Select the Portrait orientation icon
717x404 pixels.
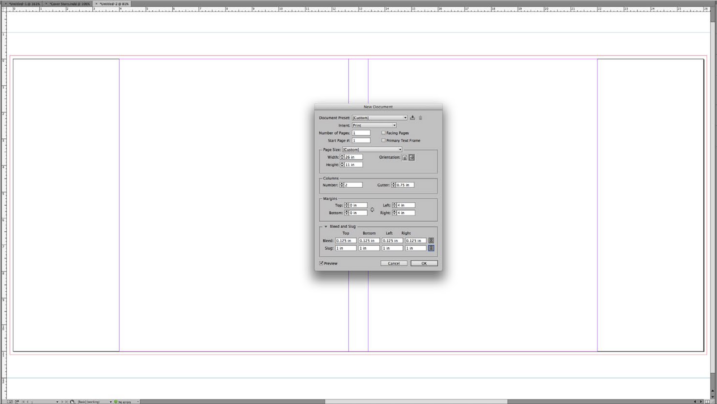click(405, 157)
